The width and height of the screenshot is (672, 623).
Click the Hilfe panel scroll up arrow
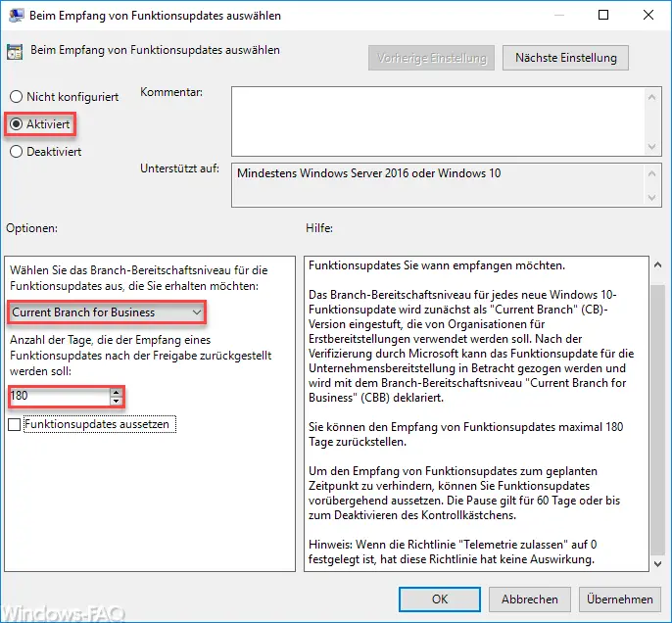coord(657,265)
